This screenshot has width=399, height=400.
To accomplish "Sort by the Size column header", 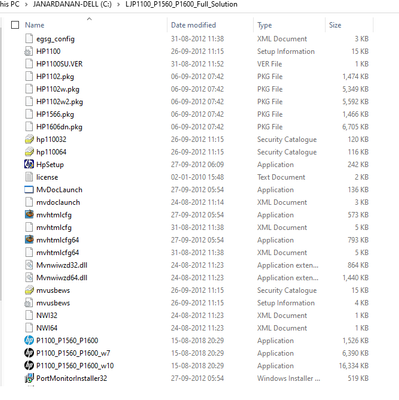I will click(x=335, y=25).
